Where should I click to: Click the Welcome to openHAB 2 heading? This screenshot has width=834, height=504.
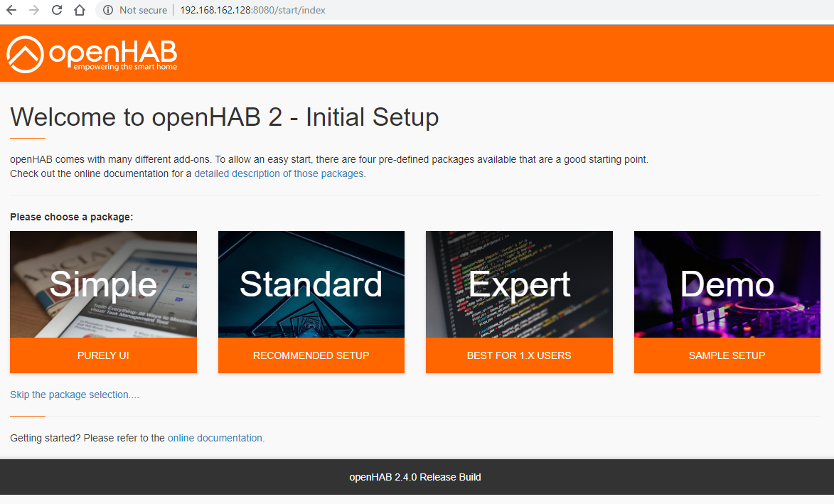225,117
